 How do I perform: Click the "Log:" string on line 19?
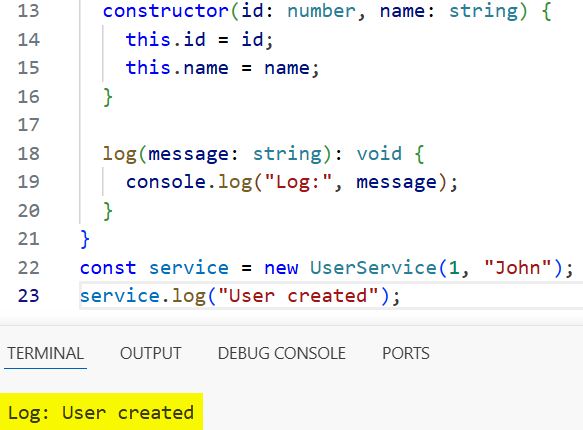298,182
